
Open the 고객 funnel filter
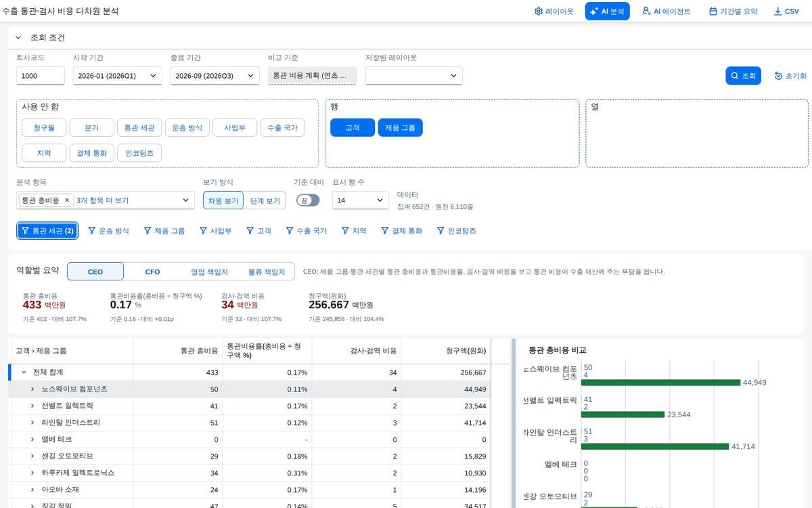(x=258, y=231)
